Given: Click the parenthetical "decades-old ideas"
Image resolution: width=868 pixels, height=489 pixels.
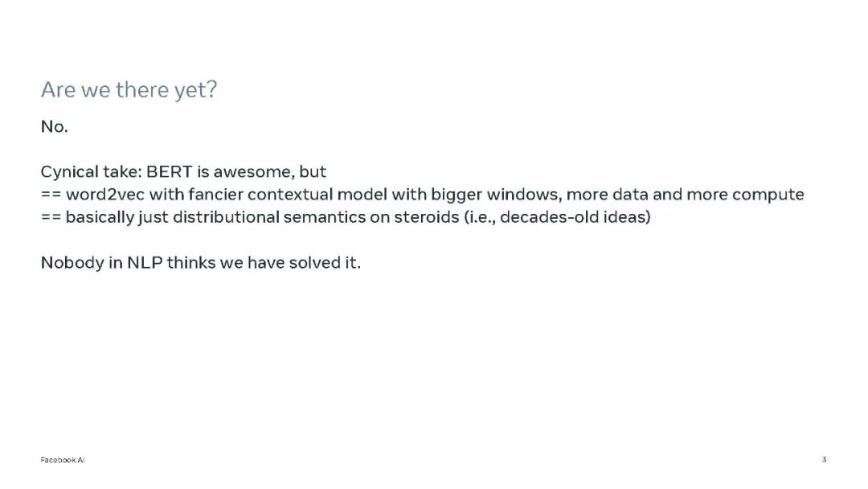Looking at the screenshot, I should click(574, 218).
